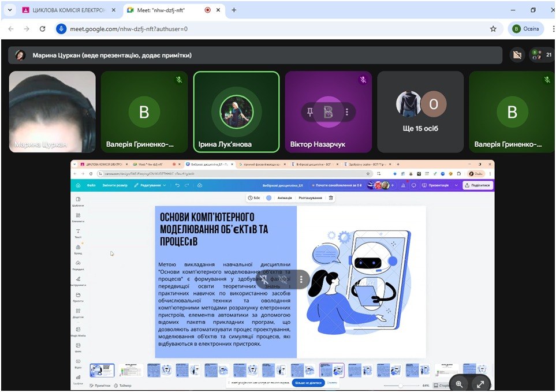Click Марина Цуркан's camera tile
This screenshot has width=556, height=392.
(53, 111)
